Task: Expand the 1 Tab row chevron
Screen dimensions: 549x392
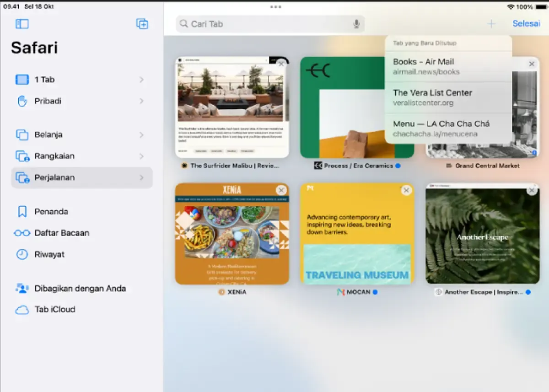Action: pos(141,80)
